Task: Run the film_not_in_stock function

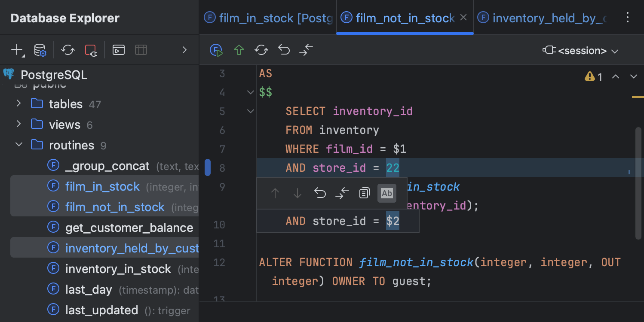Action: coord(216,50)
